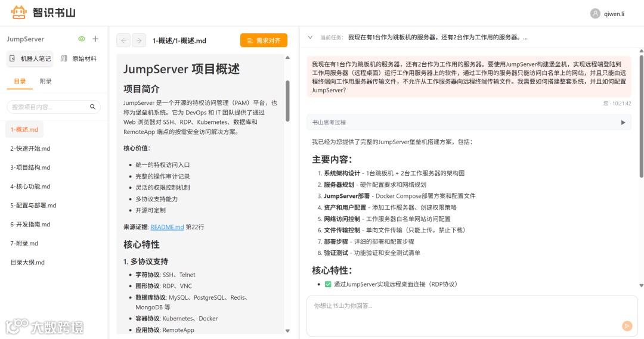Expand 书山思考过程 with triangle arrow

pos(623,122)
